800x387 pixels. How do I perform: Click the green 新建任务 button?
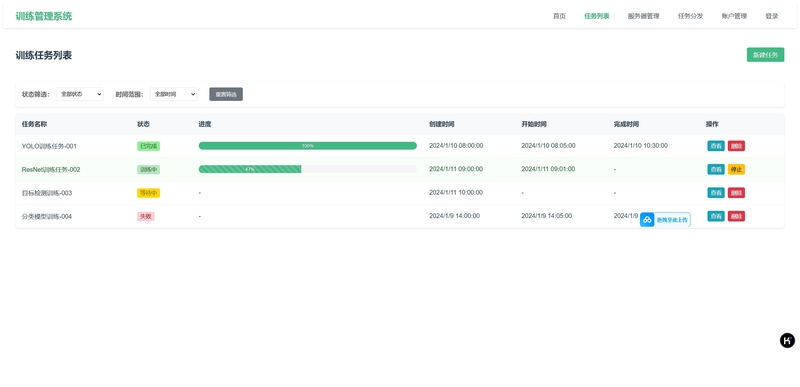click(765, 55)
